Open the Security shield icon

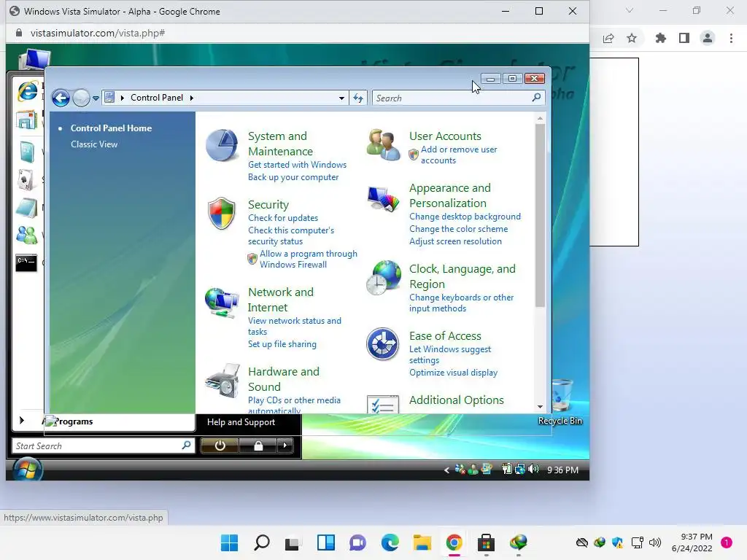pos(222,214)
